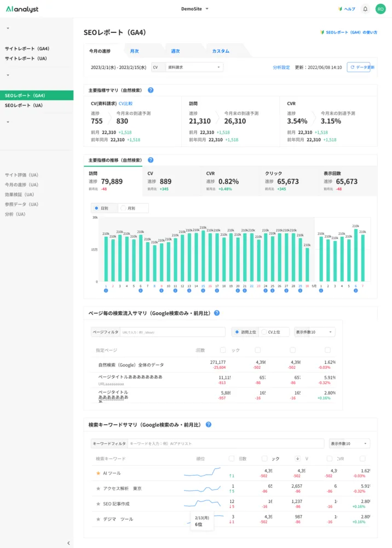The image size is (392, 548).
Task: Click the アクセス解析 東京 rank sparkline
Action: [x=202, y=489]
